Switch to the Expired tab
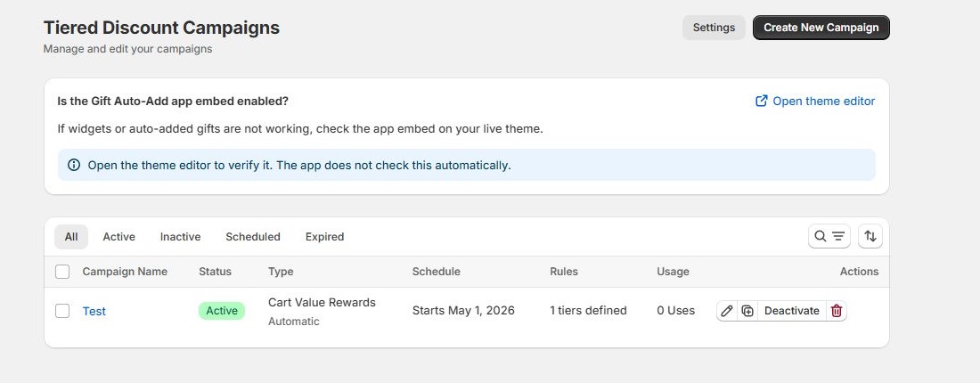 pyautogui.click(x=324, y=237)
